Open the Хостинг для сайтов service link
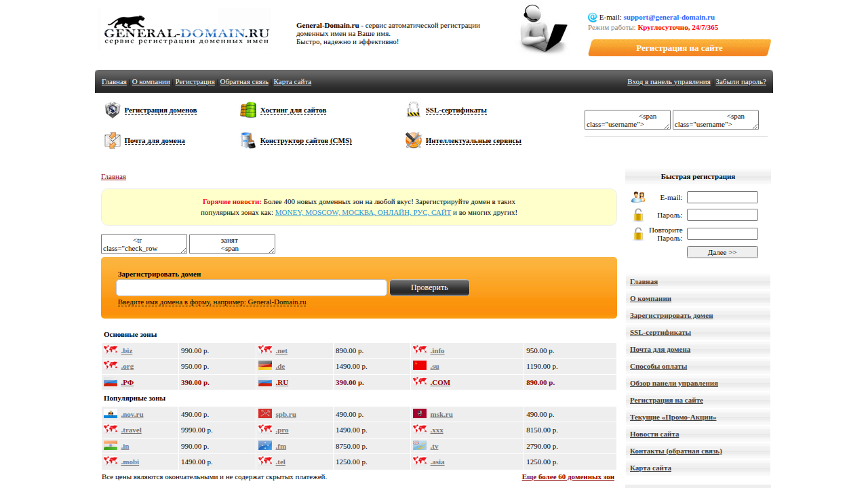Viewport: 868px width, 488px height. [293, 110]
